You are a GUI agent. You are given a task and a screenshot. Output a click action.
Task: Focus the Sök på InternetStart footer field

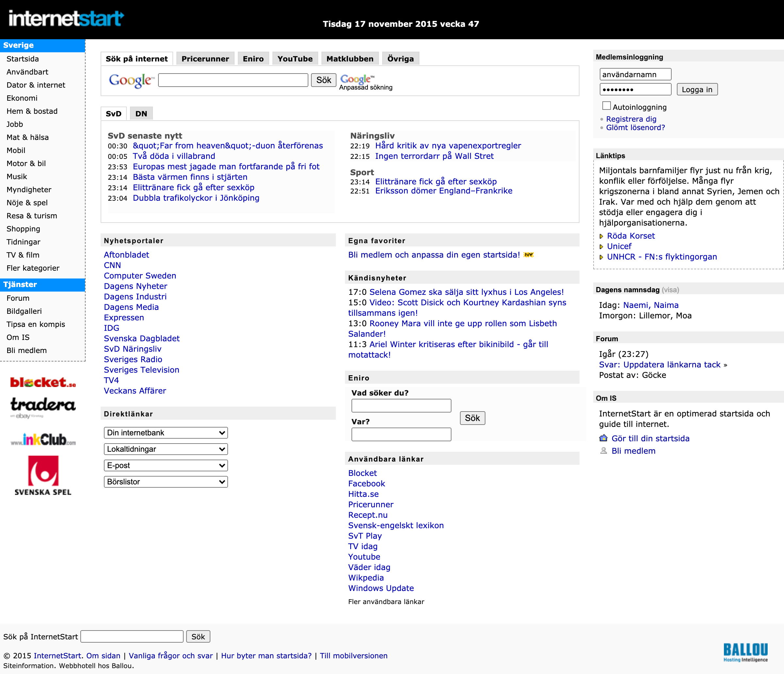click(x=132, y=636)
